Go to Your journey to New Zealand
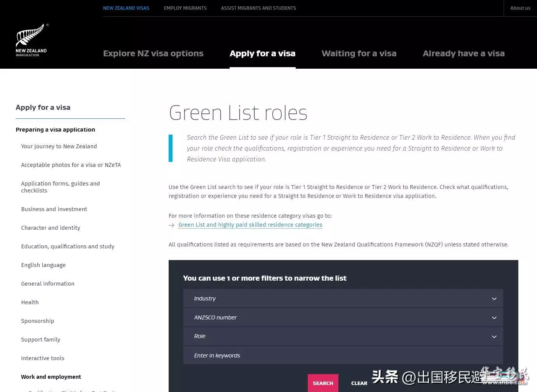Screen dimensions: 537x392 (x=59, y=146)
